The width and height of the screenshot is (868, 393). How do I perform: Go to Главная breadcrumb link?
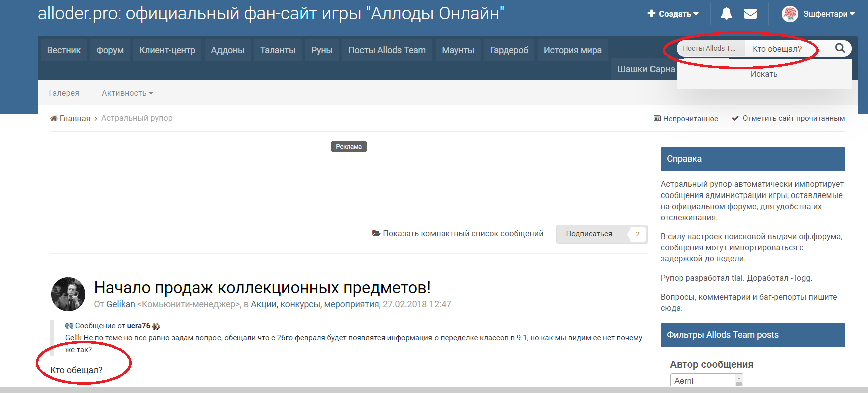(x=70, y=118)
